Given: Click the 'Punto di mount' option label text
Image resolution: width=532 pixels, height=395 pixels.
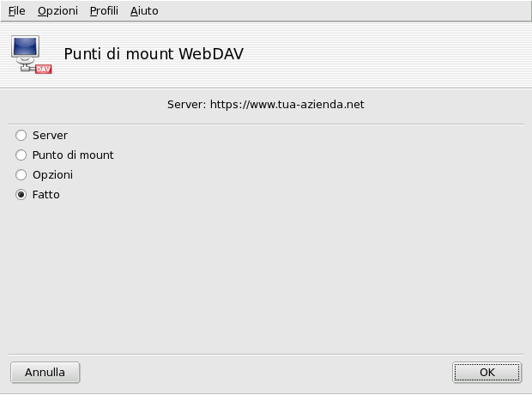Looking at the screenshot, I should (73, 155).
